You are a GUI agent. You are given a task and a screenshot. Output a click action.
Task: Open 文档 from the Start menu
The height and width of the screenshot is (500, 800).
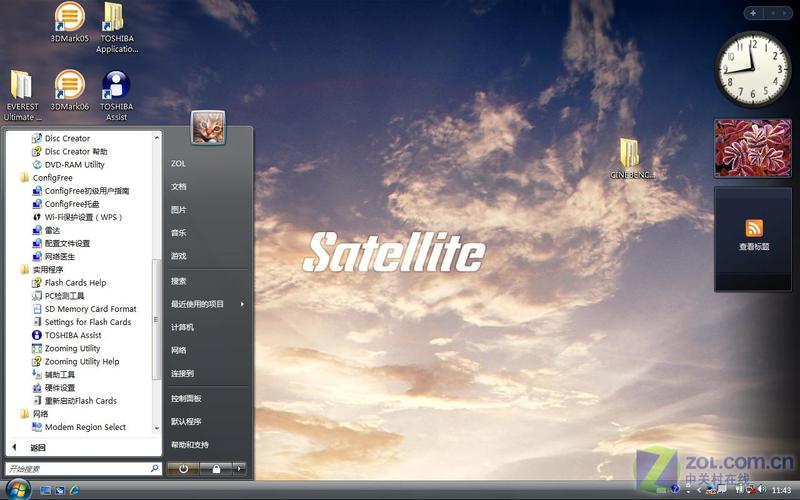pyautogui.click(x=179, y=187)
